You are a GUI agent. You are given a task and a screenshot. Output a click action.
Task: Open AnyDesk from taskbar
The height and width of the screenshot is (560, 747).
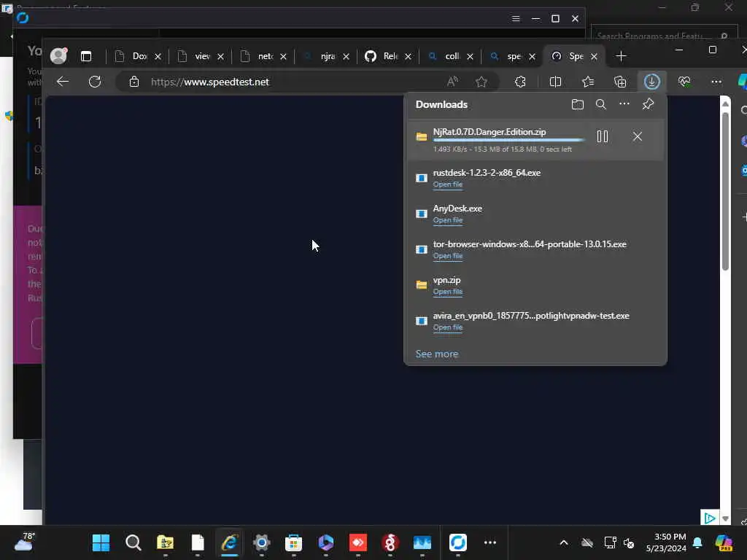click(x=357, y=542)
